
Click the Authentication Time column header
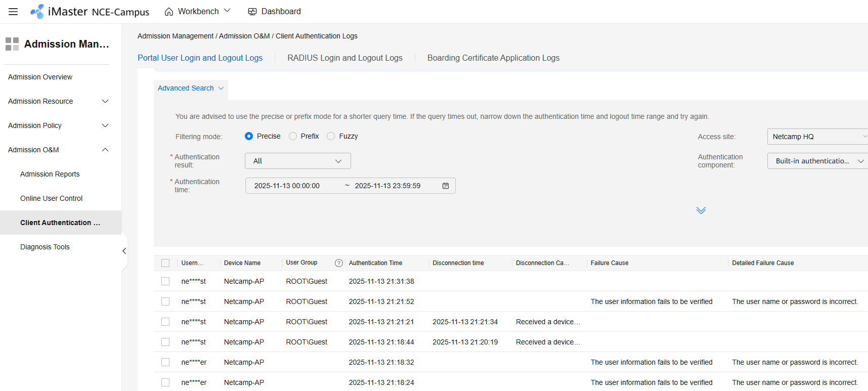tap(375, 263)
